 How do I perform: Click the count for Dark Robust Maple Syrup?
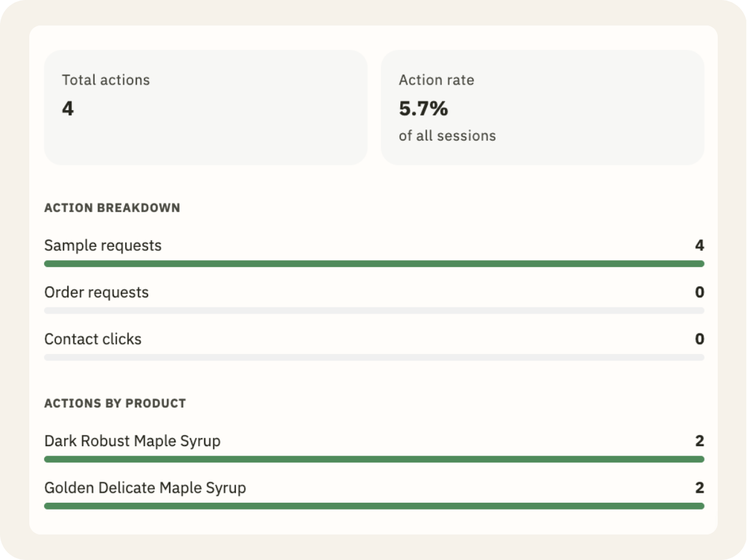700,441
